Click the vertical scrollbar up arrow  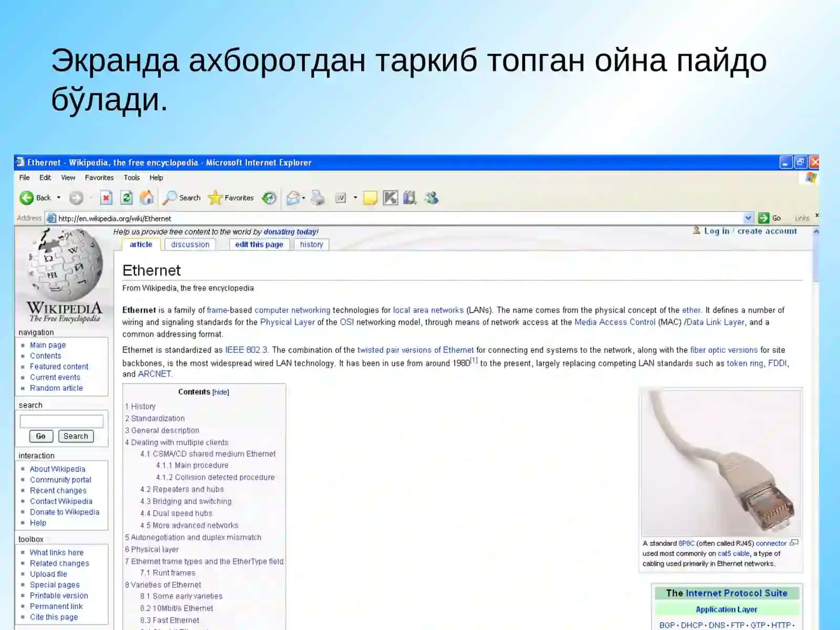(815, 231)
